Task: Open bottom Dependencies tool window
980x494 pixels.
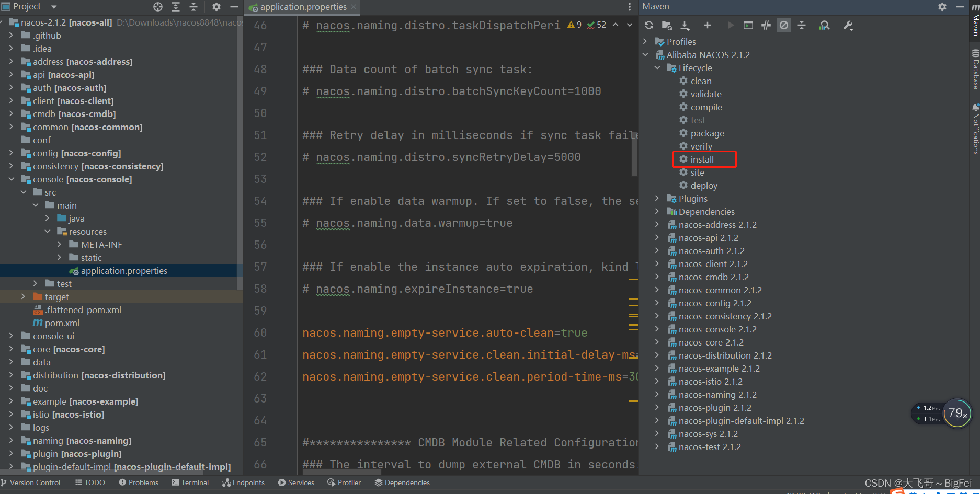Action: pyautogui.click(x=402, y=482)
